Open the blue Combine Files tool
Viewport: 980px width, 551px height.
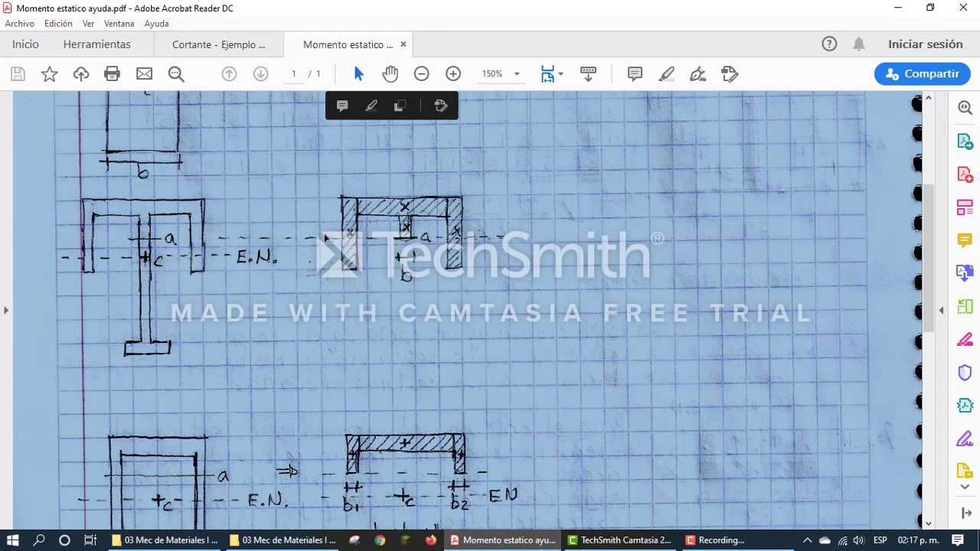(x=965, y=273)
